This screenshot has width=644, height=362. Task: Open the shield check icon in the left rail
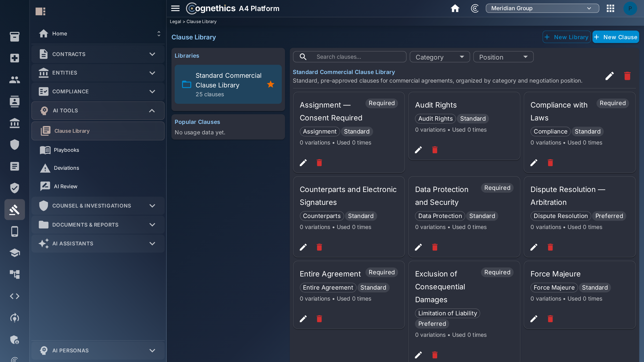pyautogui.click(x=14, y=188)
